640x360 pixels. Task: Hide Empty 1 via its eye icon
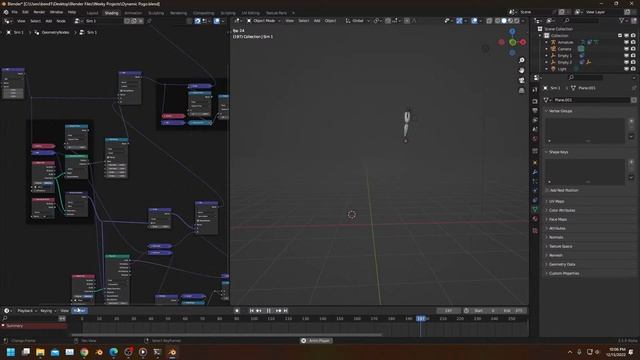627,56
